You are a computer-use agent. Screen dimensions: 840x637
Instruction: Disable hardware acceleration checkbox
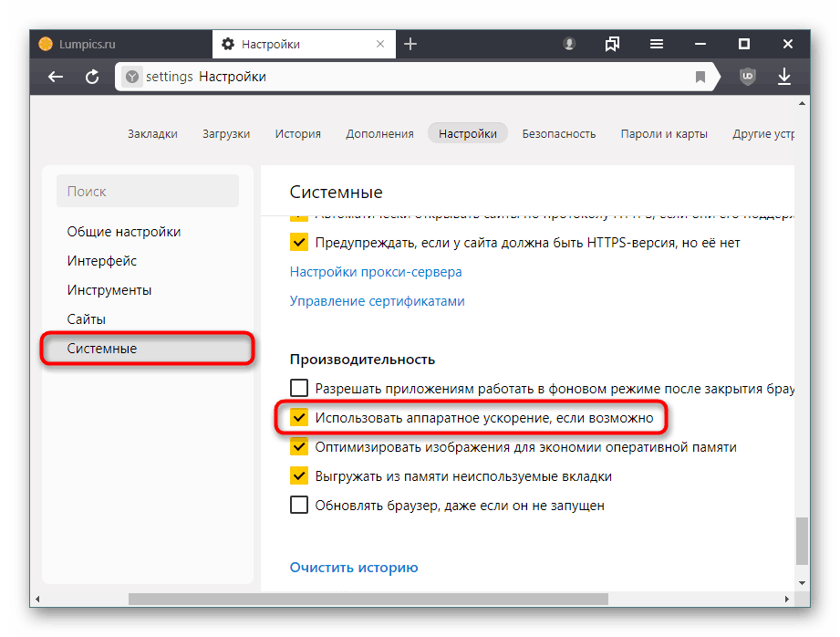pyautogui.click(x=299, y=418)
